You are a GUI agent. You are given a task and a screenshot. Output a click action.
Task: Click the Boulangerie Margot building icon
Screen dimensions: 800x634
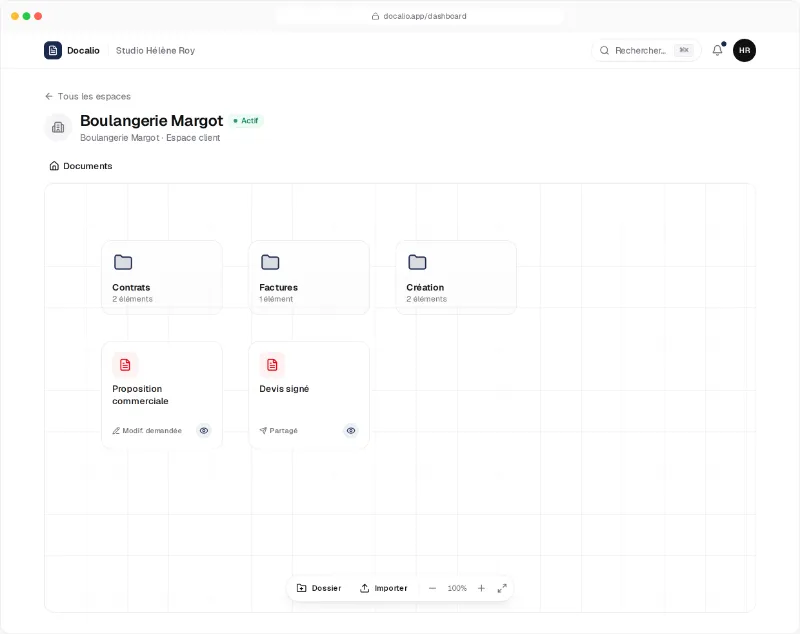58,128
